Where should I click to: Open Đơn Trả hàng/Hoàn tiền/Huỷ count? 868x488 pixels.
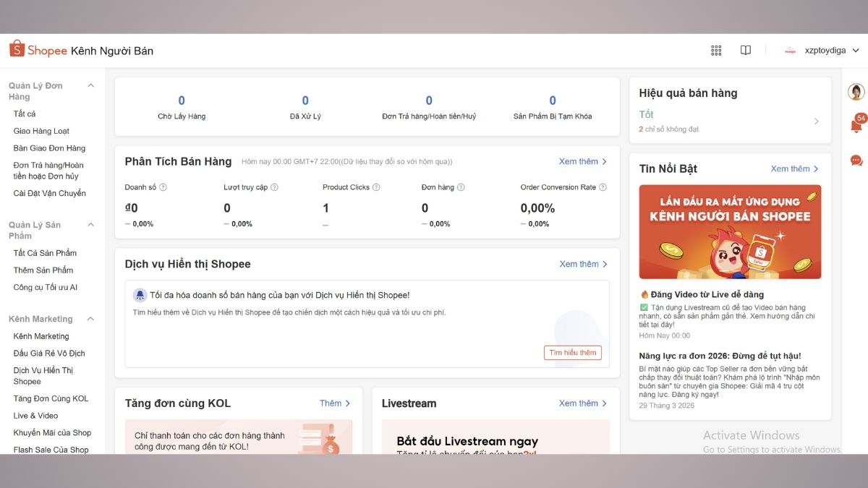click(x=429, y=107)
